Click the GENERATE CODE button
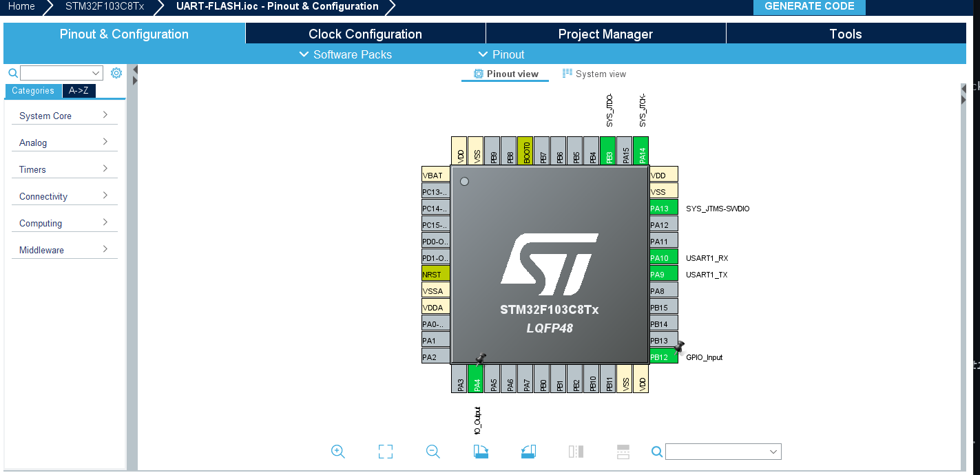This screenshot has width=980, height=475. pyautogui.click(x=809, y=6)
